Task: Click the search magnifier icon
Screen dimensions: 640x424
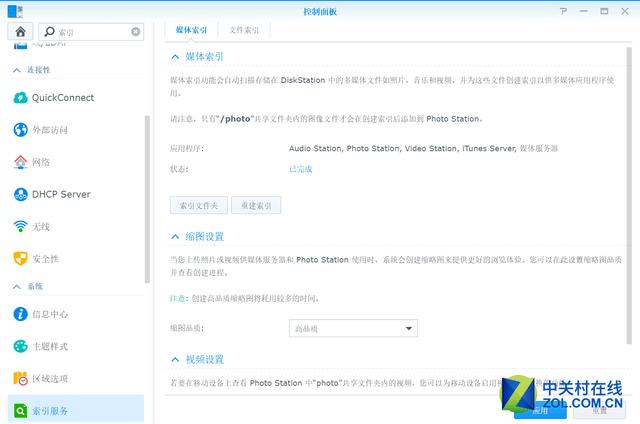Action: pos(49,31)
